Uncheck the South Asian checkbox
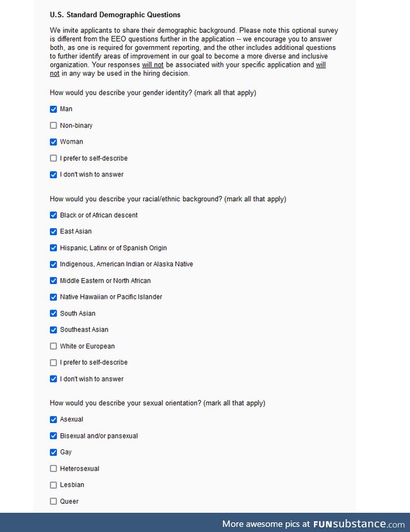 pos(53,313)
